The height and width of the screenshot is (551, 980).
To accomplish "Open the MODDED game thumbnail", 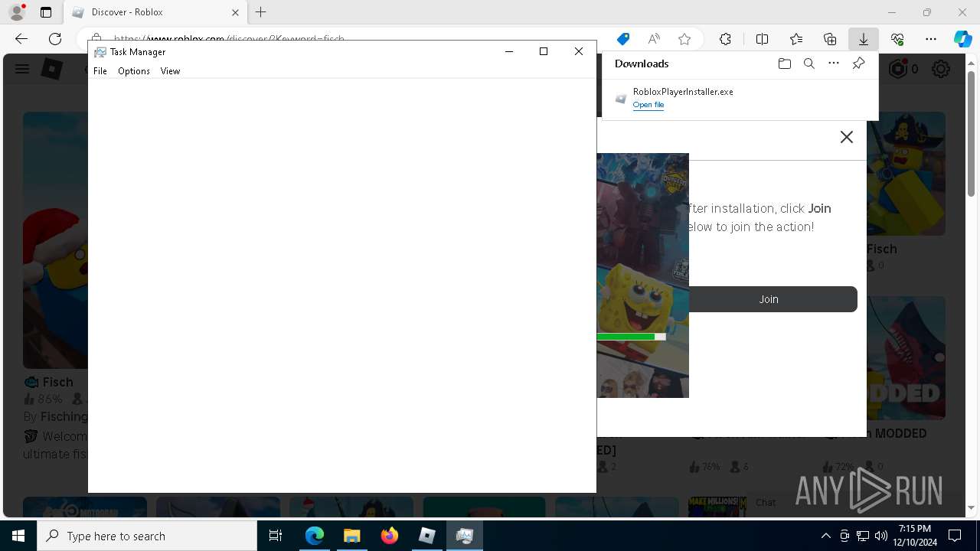I will [906, 358].
